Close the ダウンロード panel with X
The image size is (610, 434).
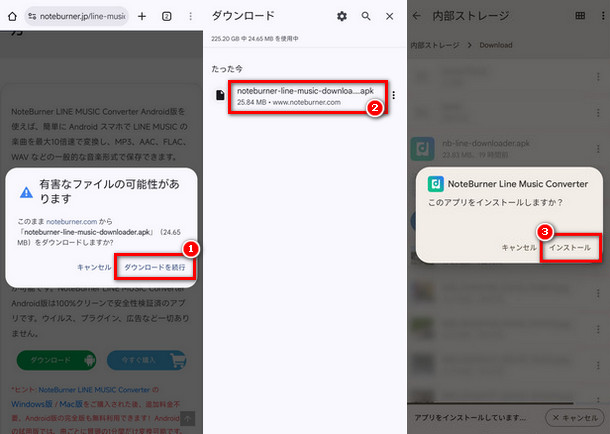[389, 16]
